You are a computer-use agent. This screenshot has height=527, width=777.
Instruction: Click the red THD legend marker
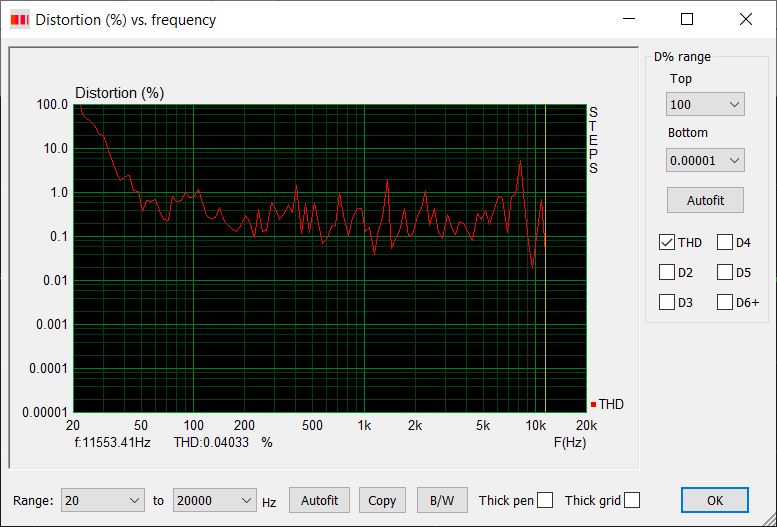(593, 404)
